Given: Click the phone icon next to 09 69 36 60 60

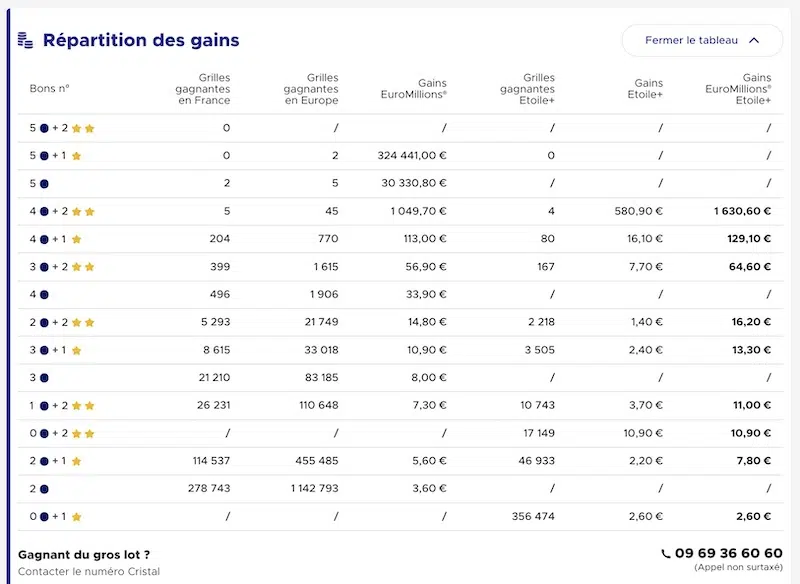Looking at the screenshot, I should coord(666,553).
